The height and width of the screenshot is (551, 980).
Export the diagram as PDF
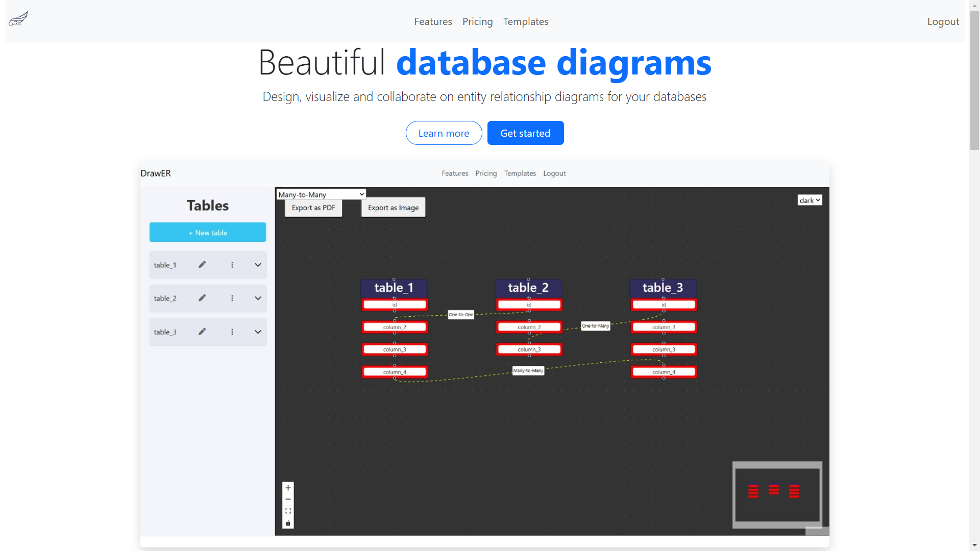pos(313,208)
